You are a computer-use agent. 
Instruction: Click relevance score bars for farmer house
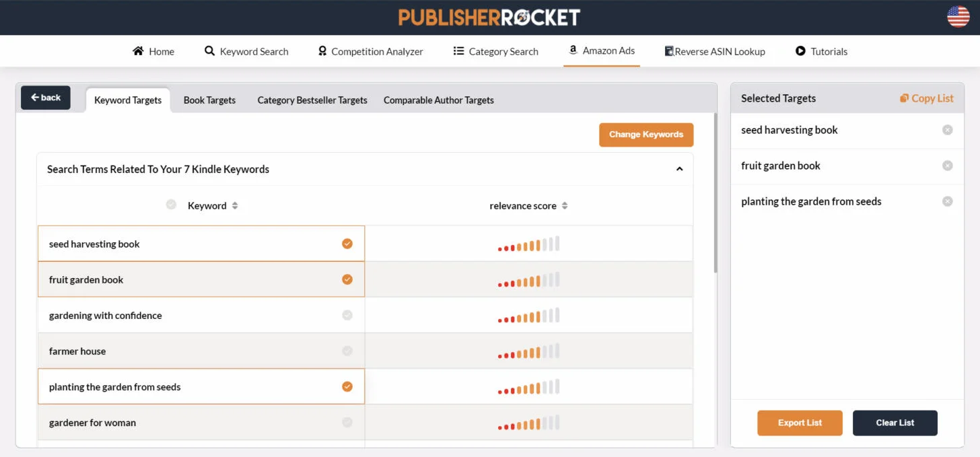[529, 351]
